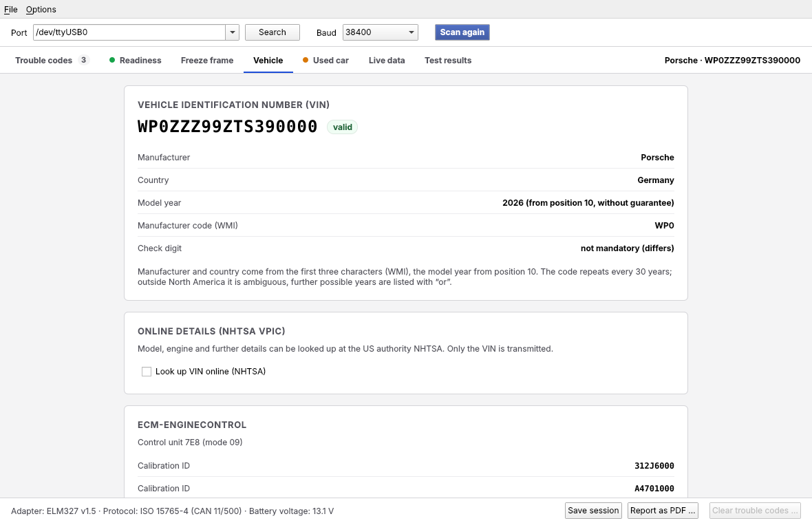Screen dimensions: 812x523
Task: Click the header text Porsche · WP0ZZZ99ZTS390000
Action: coord(732,60)
